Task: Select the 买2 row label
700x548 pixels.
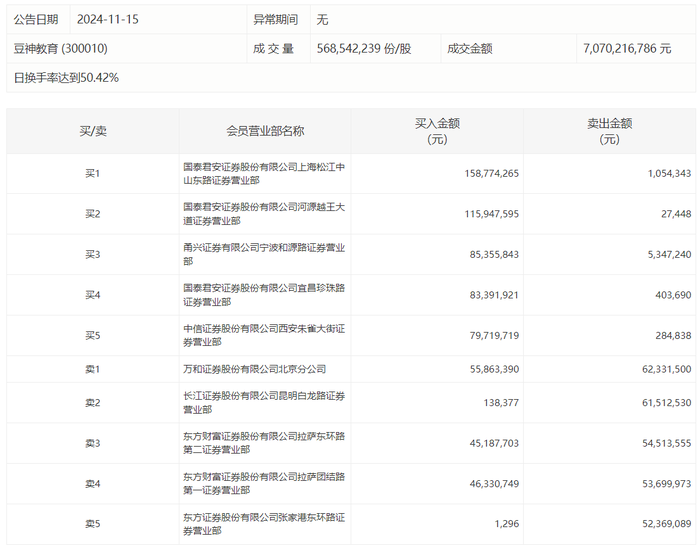Action: click(x=93, y=214)
